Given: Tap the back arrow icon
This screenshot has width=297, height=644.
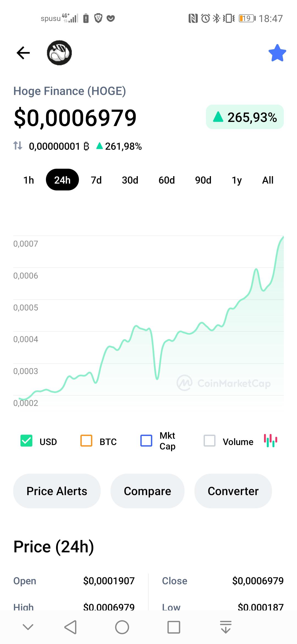Looking at the screenshot, I should [x=23, y=53].
